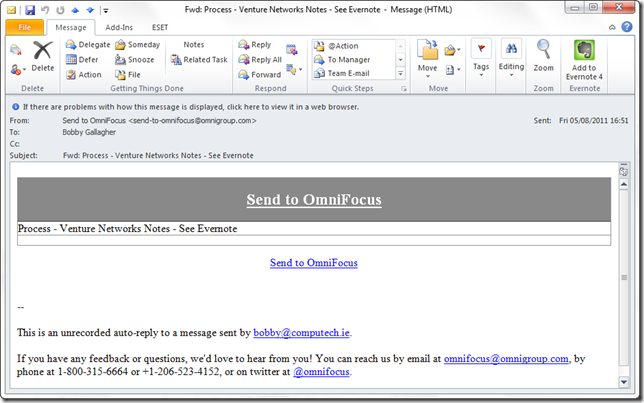Click the Snooze button
The height and width of the screenshot is (403, 644).
135,60
